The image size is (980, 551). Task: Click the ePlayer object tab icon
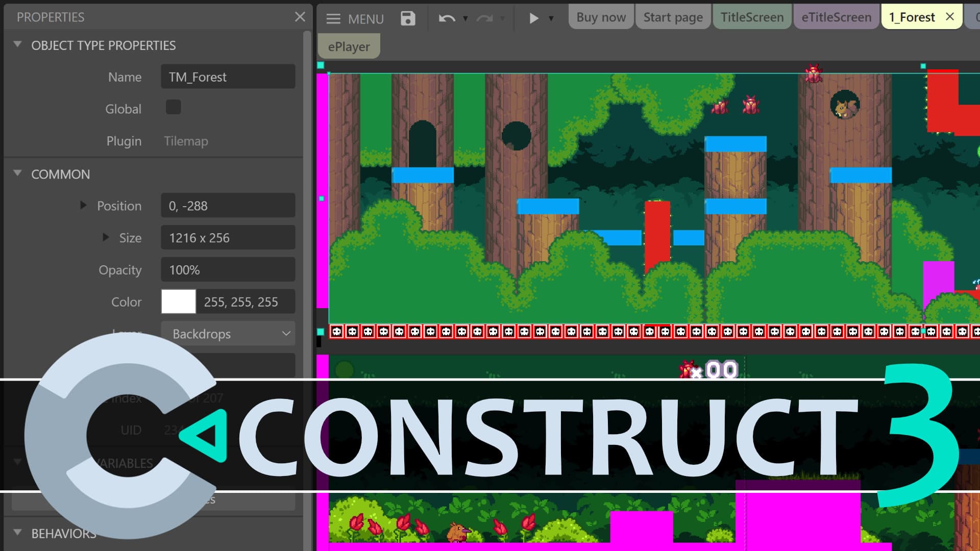pyautogui.click(x=348, y=46)
